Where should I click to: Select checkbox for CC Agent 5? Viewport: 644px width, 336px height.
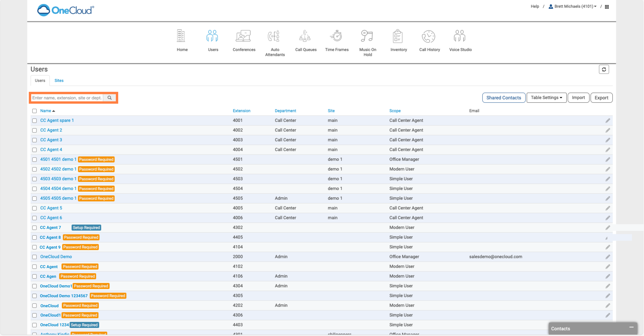(35, 208)
